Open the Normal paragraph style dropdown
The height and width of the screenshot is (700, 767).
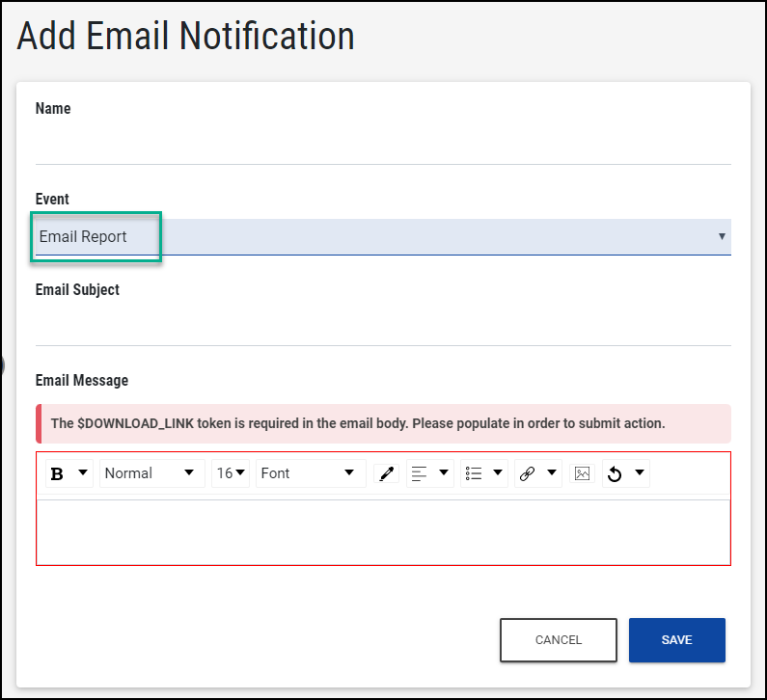[x=151, y=473]
